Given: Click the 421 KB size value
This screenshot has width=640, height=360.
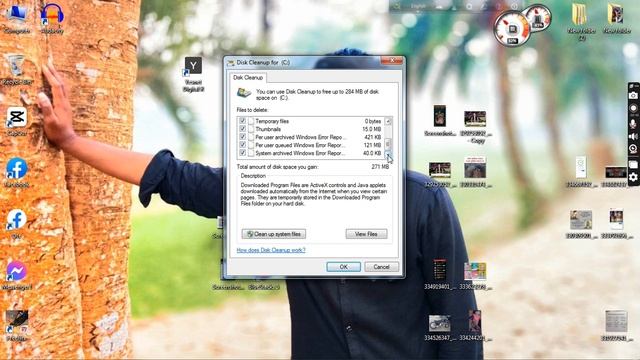Looking at the screenshot, I should pyautogui.click(x=373, y=137).
